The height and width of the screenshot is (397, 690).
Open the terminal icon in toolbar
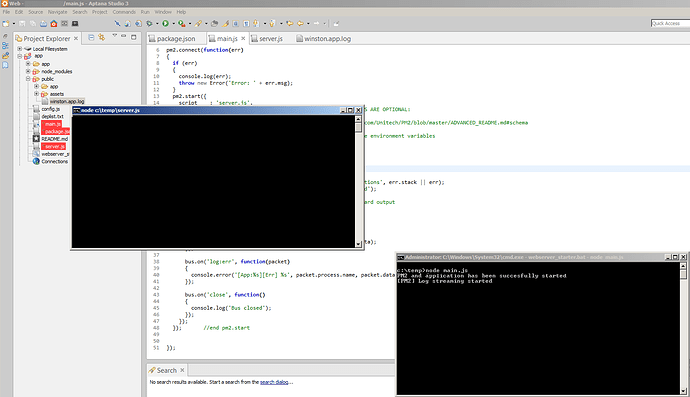75,23
